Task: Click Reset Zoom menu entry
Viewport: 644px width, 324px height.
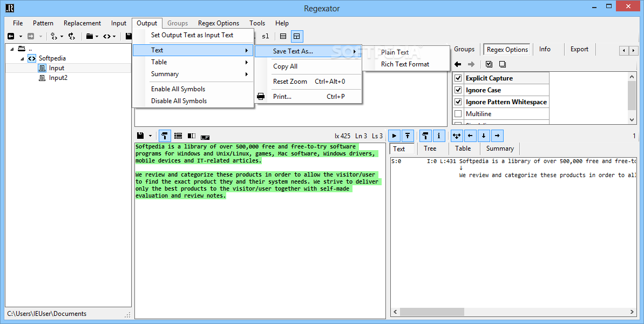Action: [x=308, y=82]
